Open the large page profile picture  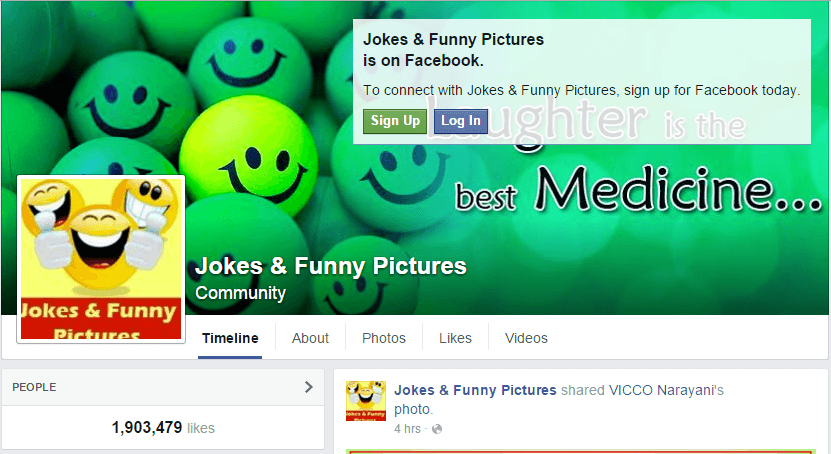pyautogui.click(x=101, y=259)
